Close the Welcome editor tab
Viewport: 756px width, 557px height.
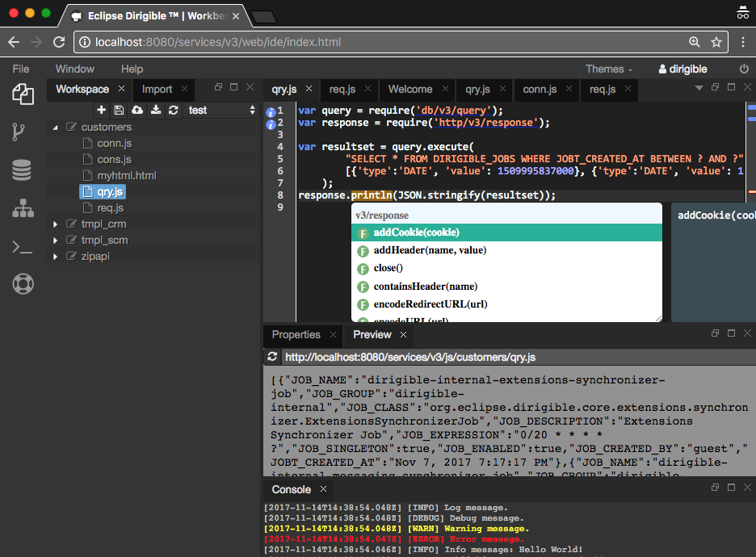(x=446, y=89)
